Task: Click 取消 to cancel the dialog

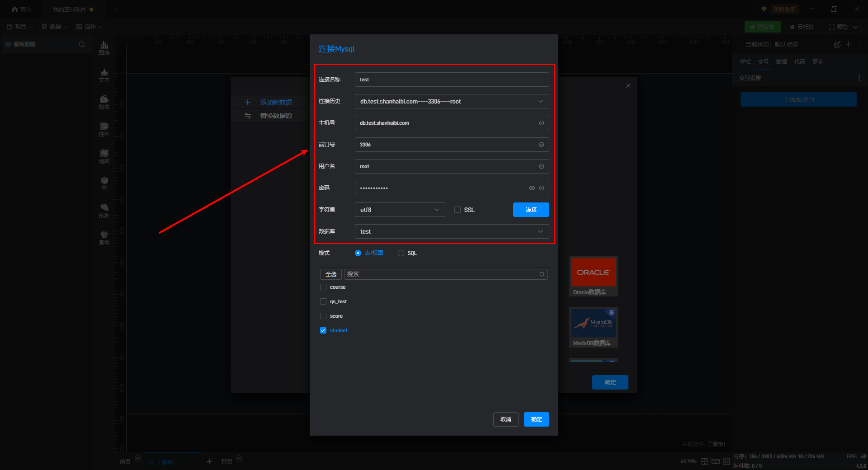Action: tap(505, 419)
